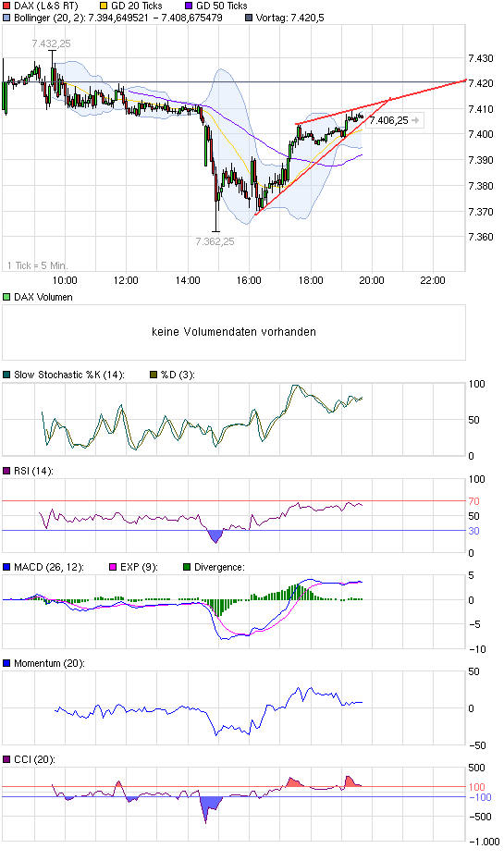Click the 7.400 price axis label

[480, 134]
